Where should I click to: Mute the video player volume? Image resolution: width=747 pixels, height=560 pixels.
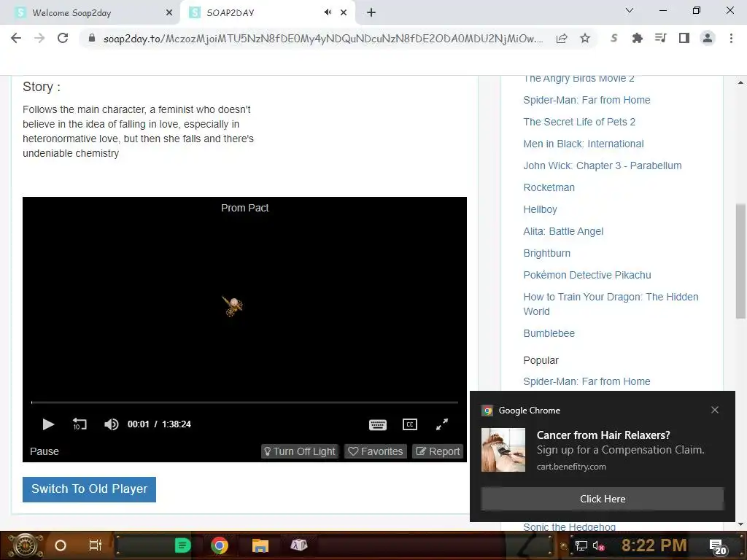tap(112, 424)
